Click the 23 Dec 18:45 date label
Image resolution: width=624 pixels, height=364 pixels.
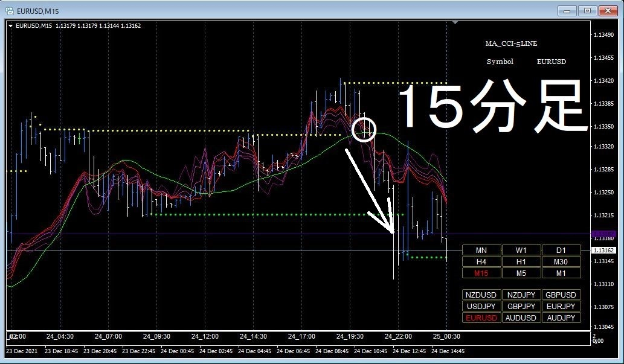click(x=61, y=351)
